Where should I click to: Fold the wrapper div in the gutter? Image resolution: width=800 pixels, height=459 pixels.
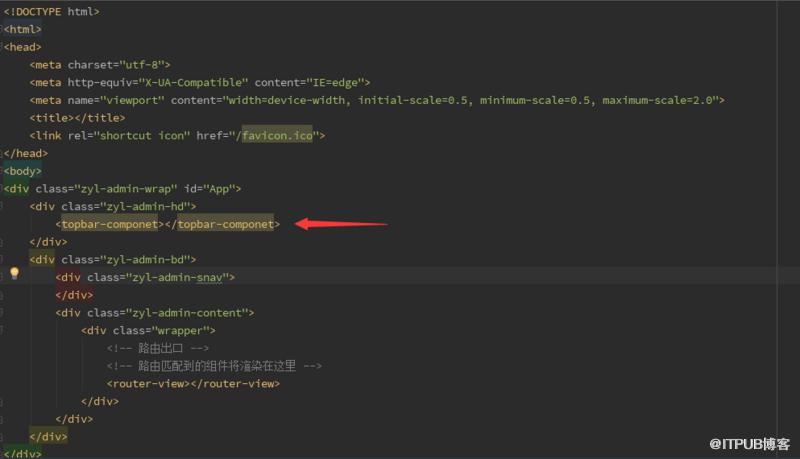coord(2,330)
